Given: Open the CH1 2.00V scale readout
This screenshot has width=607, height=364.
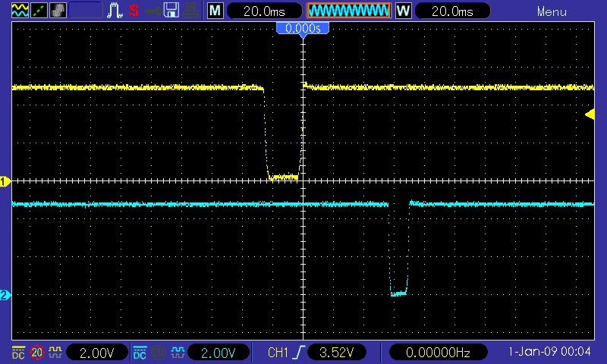Looking at the screenshot, I should pos(96,353).
